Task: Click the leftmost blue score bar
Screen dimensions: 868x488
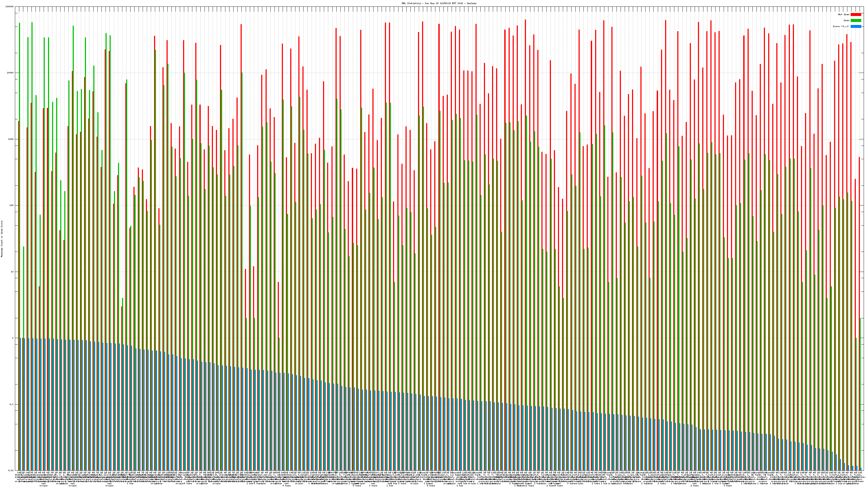Action: coord(21,404)
